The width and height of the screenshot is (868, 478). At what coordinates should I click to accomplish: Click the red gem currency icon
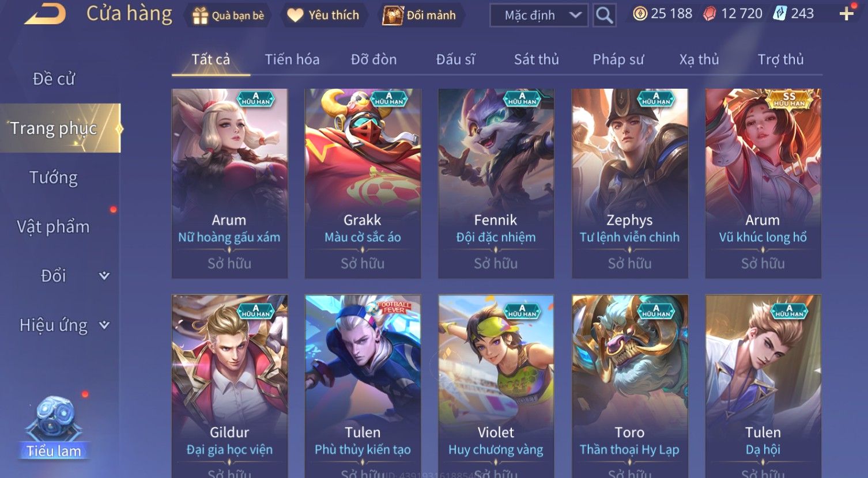click(710, 14)
